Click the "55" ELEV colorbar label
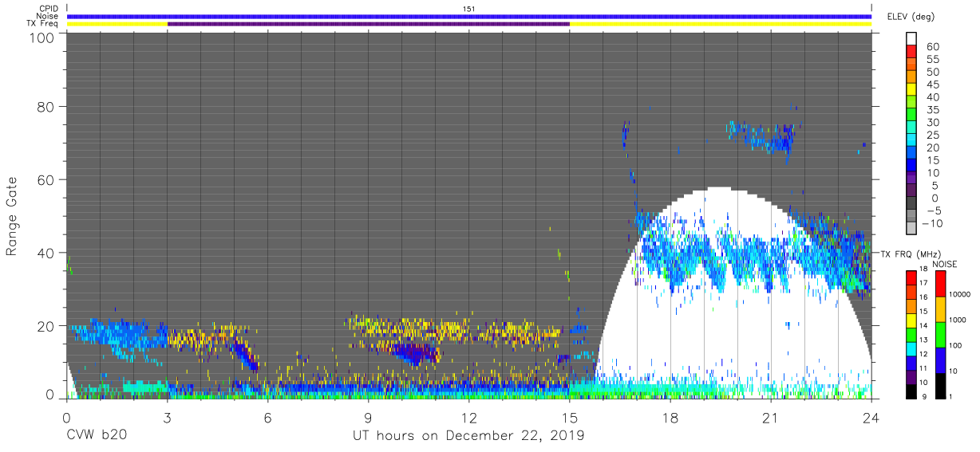The width and height of the screenshot is (980, 452). [x=934, y=59]
